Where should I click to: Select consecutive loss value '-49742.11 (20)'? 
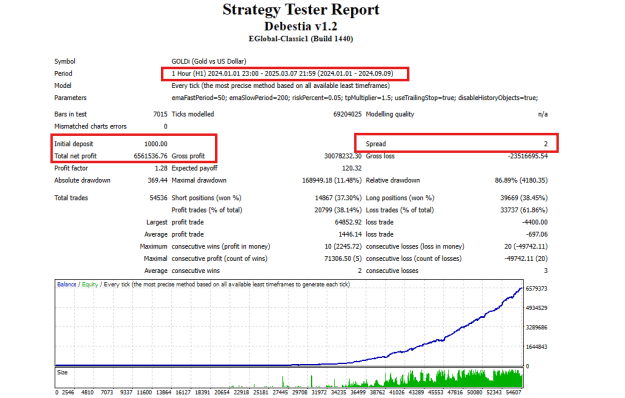tap(526, 259)
